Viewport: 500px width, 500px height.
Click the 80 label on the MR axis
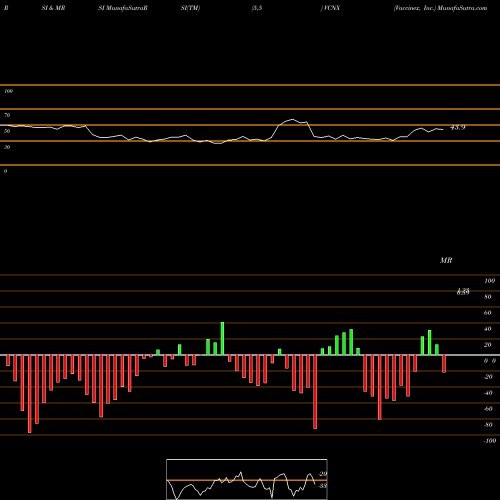click(488, 297)
